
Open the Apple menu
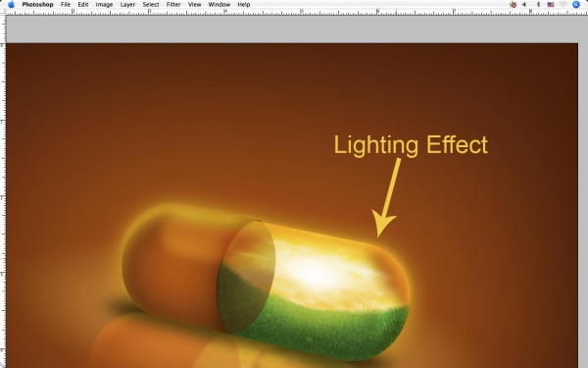point(11,5)
